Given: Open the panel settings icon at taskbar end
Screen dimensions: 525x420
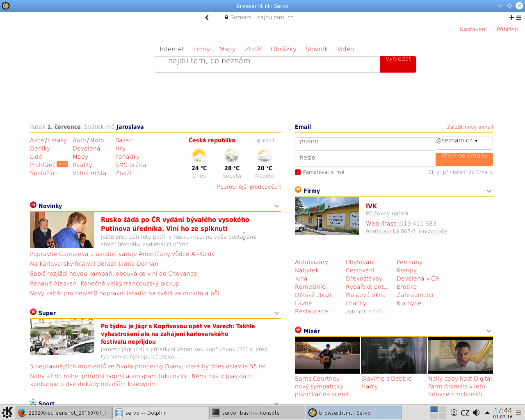Looking at the screenshot, I should pyautogui.click(x=519, y=413).
